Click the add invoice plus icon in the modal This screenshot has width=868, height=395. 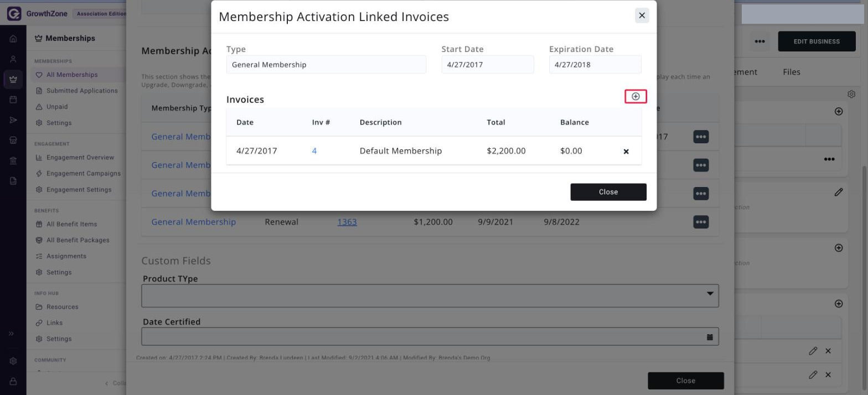[635, 96]
